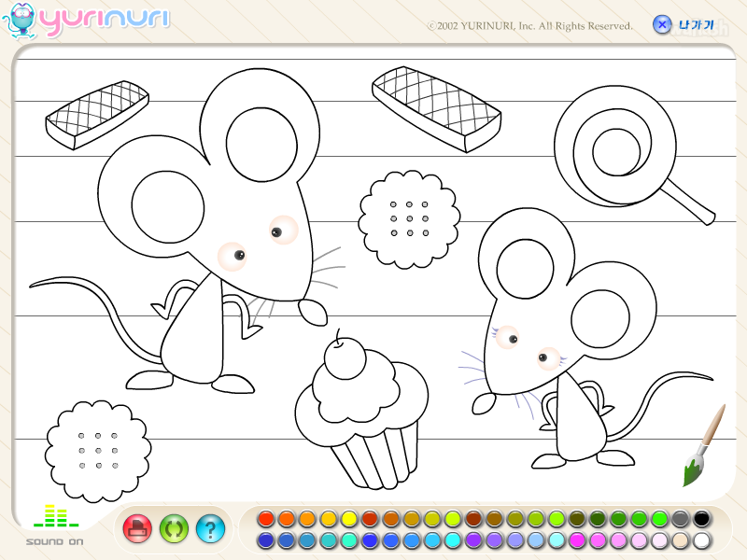Pick the pale cyan swatch left of magenta
Screen dimensions: 747x560
(x=556, y=540)
